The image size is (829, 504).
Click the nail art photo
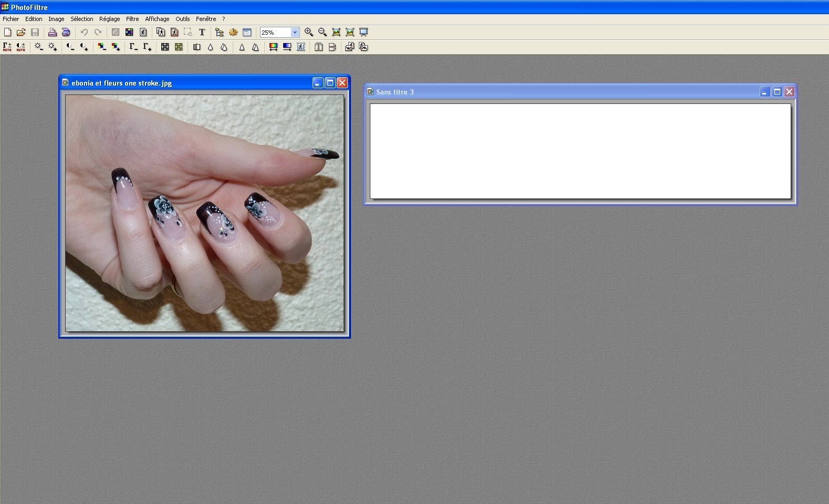tap(204, 213)
